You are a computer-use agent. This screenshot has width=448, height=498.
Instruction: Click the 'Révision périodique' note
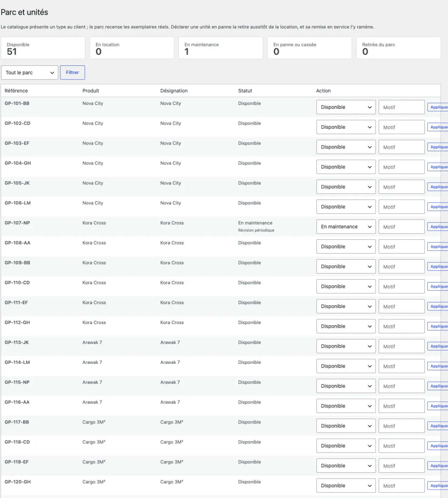(x=256, y=230)
